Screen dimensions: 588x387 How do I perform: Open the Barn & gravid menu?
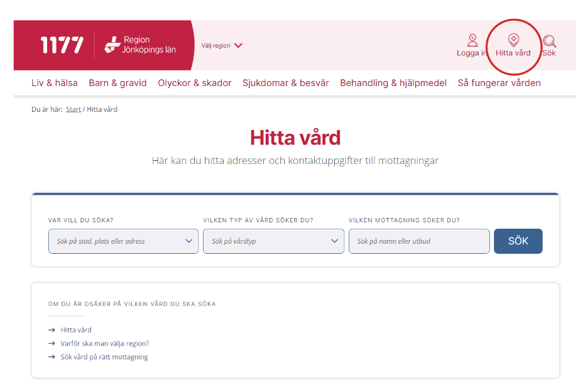117,83
